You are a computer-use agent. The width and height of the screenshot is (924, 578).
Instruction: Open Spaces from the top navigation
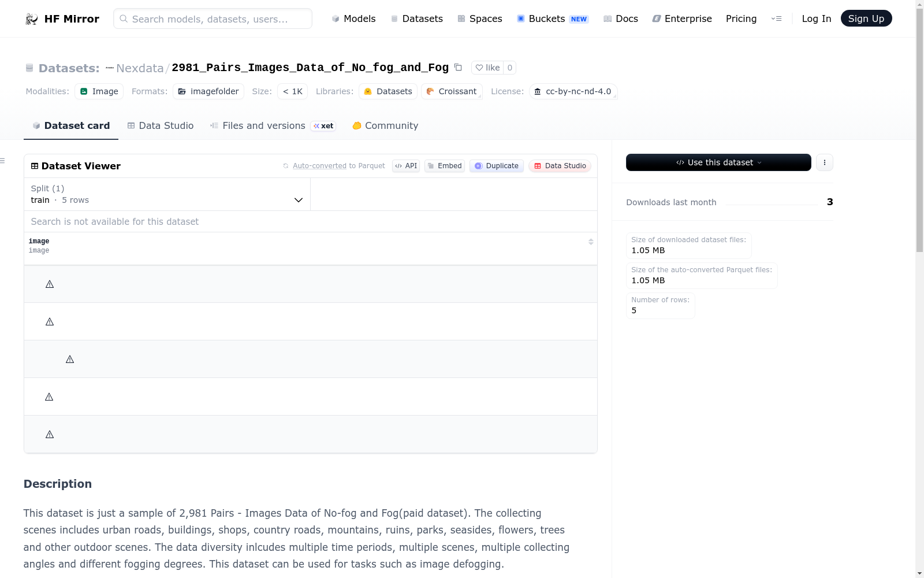[x=480, y=18]
